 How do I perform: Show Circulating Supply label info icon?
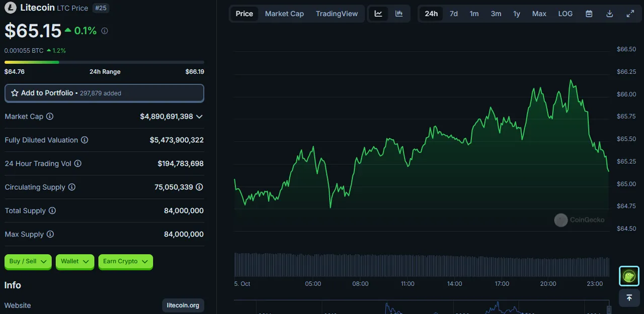(x=72, y=187)
